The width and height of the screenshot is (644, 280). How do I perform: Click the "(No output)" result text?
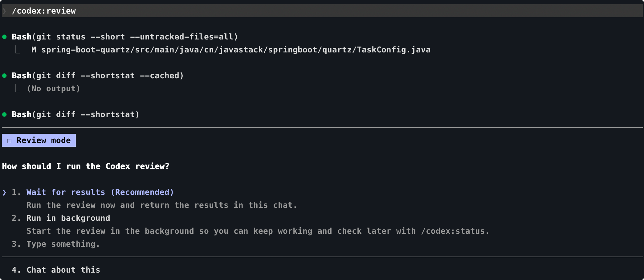pyautogui.click(x=54, y=89)
